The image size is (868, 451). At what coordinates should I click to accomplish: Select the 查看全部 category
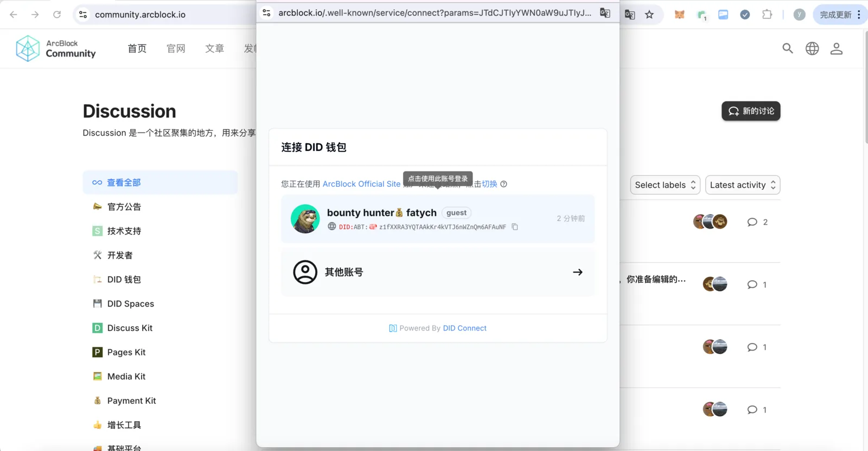pyautogui.click(x=160, y=182)
